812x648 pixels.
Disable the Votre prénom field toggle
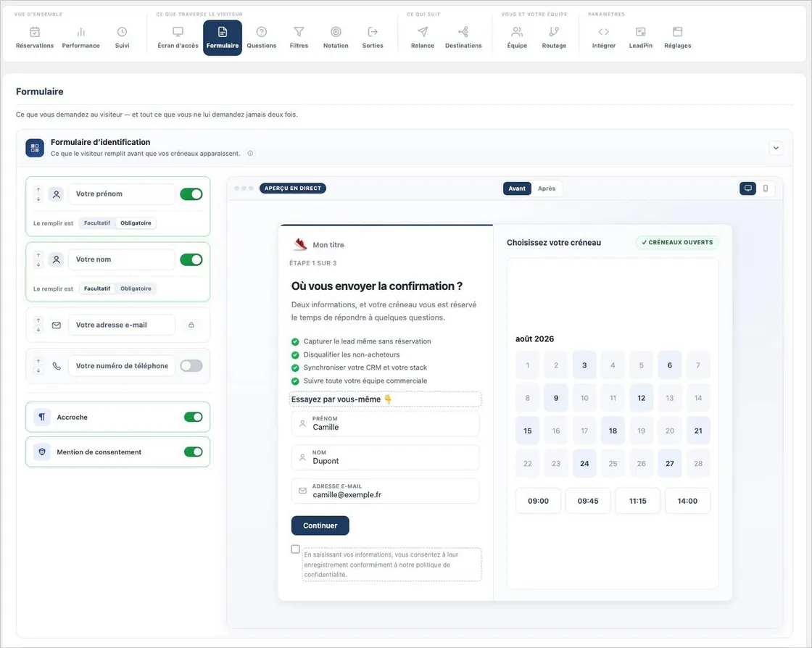pyautogui.click(x=191, y=194)
